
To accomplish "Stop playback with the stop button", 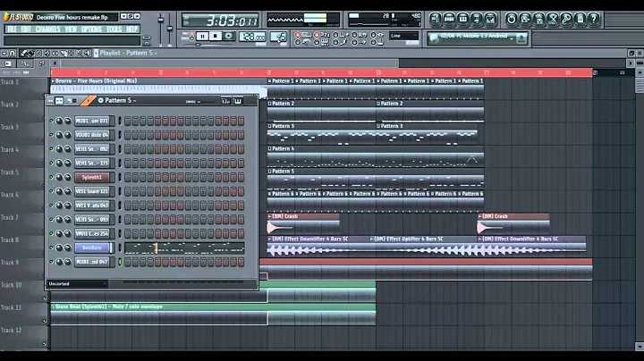I will coord(216,37).
